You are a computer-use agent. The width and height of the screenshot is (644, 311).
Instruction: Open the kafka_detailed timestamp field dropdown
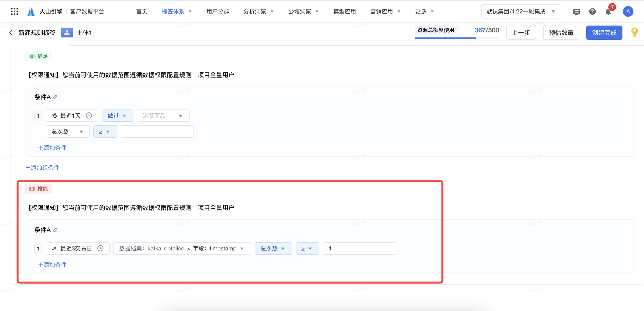tap(182, 248)
